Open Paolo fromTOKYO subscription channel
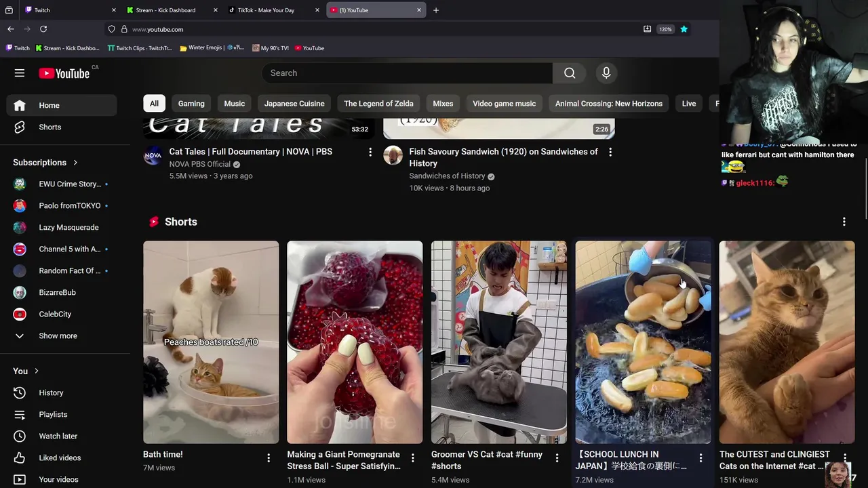The height and width of the screenshot is (488, 868). coord(62,205)
